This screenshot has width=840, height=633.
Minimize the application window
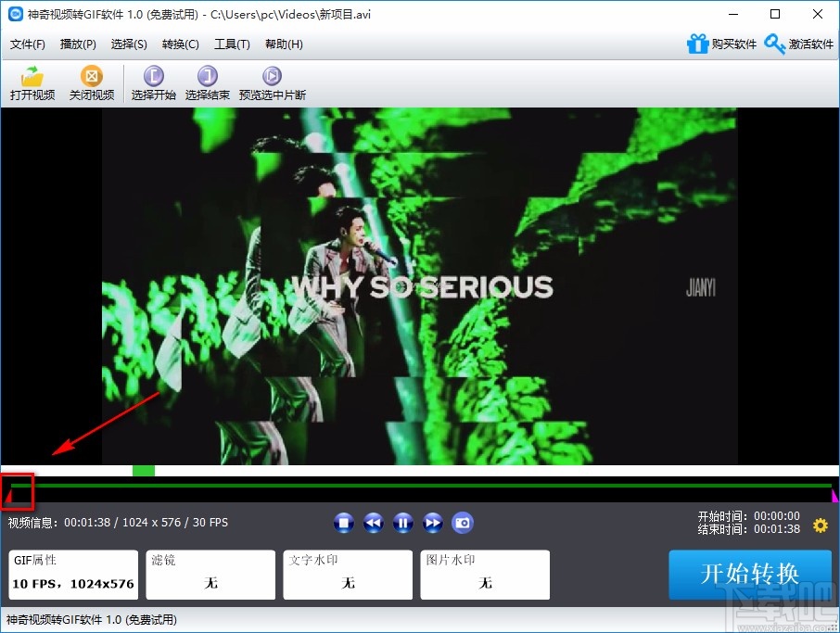pyautogui.click(x=733, y=14)
